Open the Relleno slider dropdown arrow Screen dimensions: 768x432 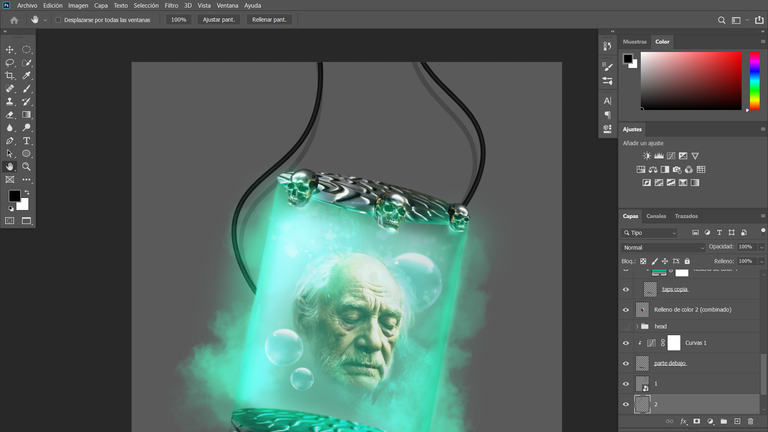tap(761, 262)
